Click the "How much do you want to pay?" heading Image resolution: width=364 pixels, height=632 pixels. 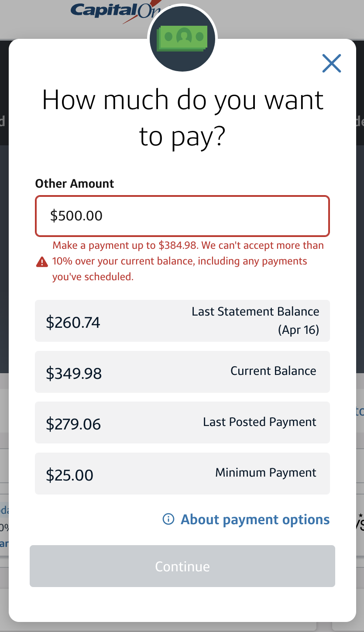[182, 118]
